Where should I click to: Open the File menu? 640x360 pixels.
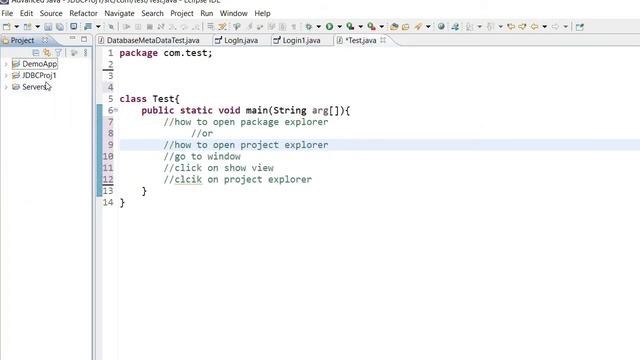click(7, 13)
